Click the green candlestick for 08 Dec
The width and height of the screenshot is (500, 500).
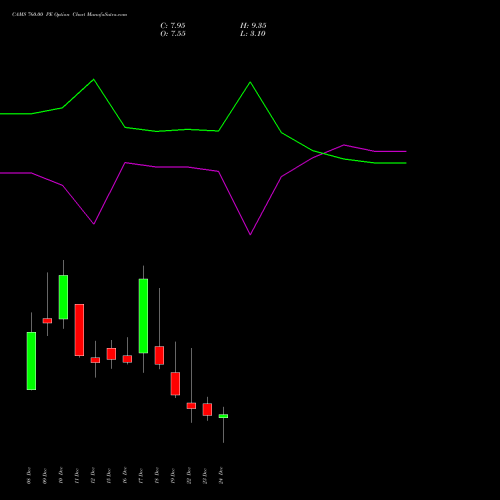(31, 361)
